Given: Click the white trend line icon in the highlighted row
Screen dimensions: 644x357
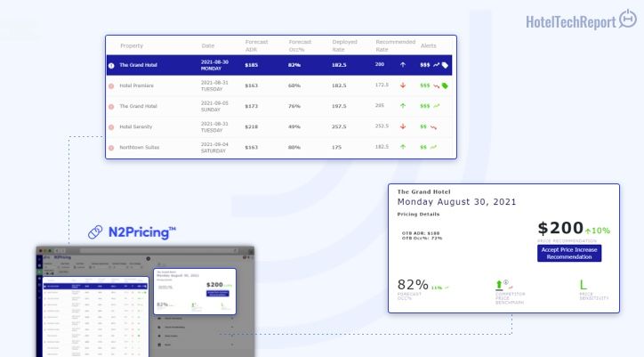Looking at the screenshot, I should tap(436, 65).
